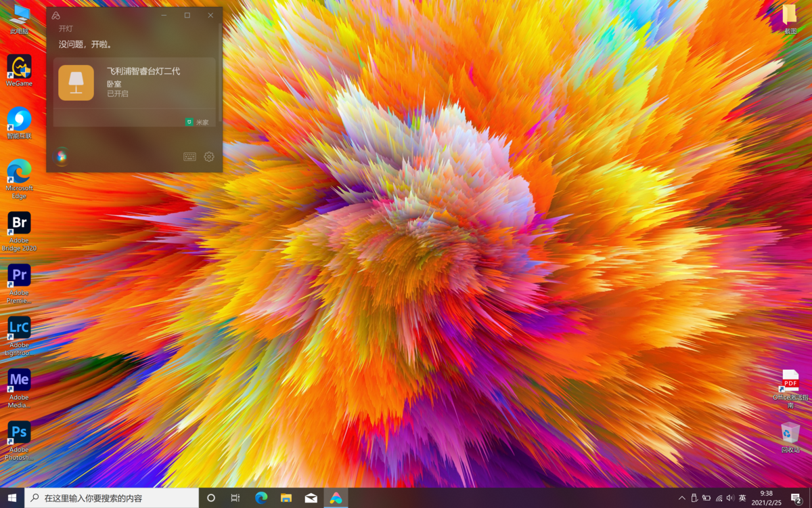Viewport: 812px width, 508px height.
Task: Click the USB safely-remove tray icon
Action: [694, 498]
